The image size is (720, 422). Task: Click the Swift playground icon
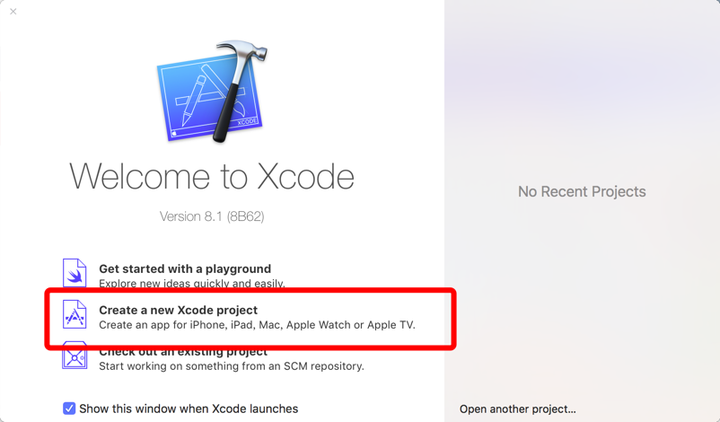[75, 273]
